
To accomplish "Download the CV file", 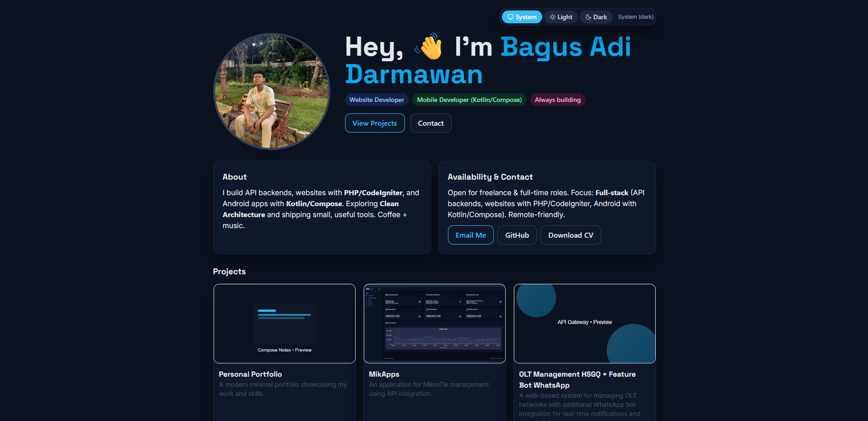I will tap(571, 235).
